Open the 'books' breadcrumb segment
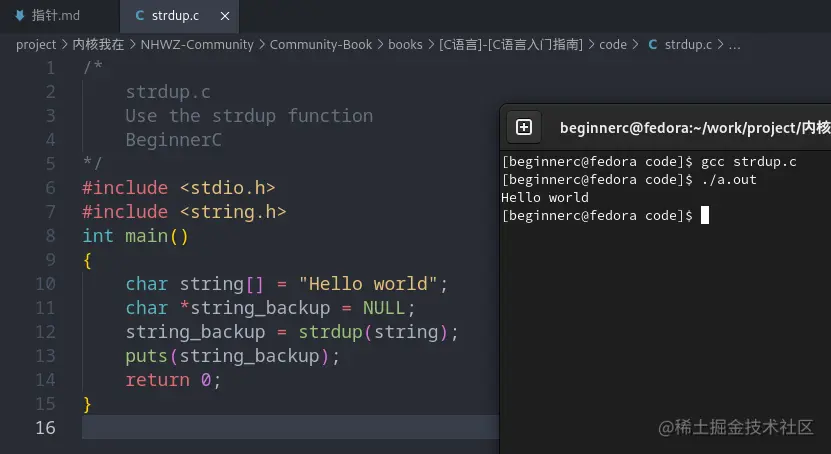The width and height of the screenshot is (831, 454). 405,44
